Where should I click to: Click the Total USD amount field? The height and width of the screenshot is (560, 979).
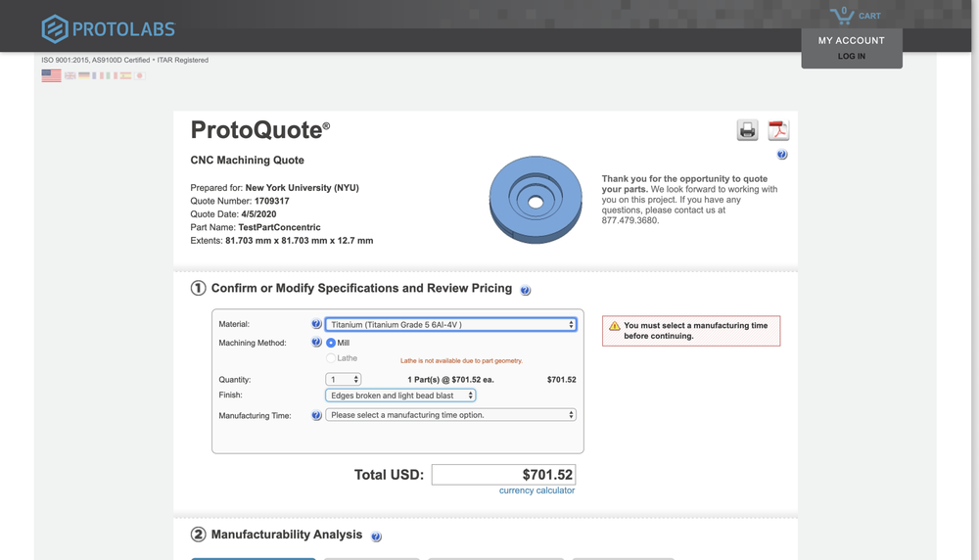pyautogui.click(x=503, y=475)
